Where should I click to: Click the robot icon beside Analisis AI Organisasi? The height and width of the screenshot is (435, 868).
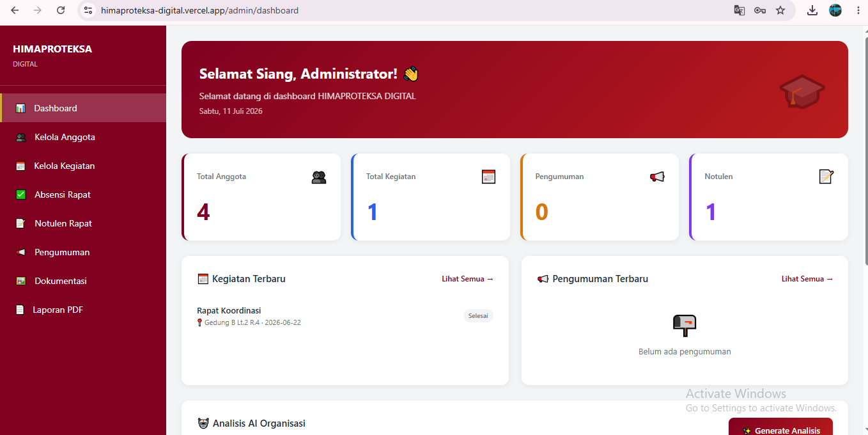tap(203, 423)
